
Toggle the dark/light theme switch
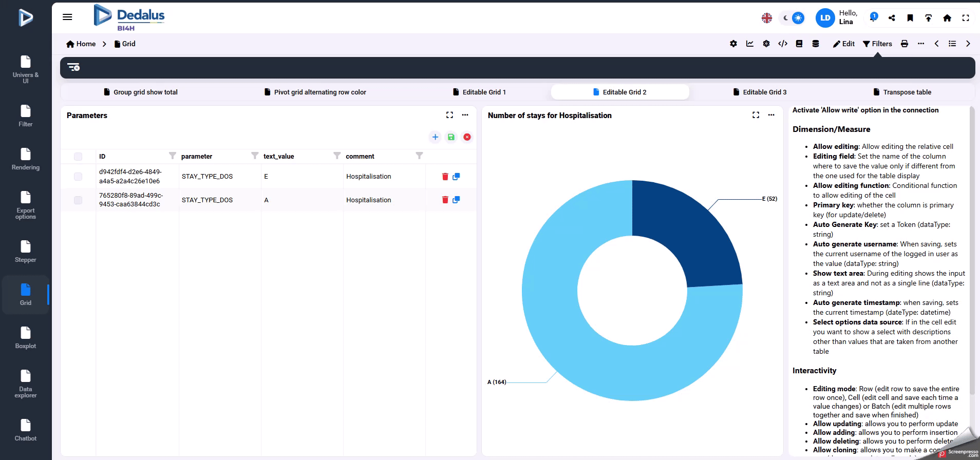point(792,18)
